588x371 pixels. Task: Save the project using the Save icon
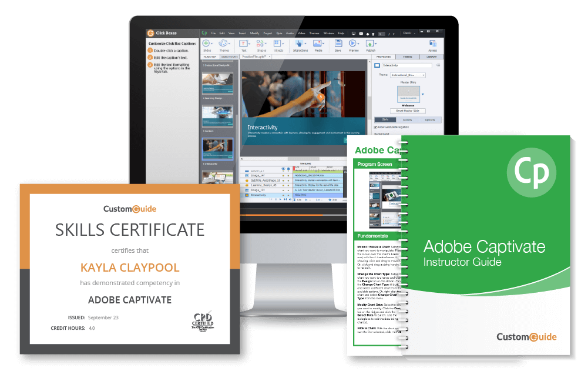[338, 44]
